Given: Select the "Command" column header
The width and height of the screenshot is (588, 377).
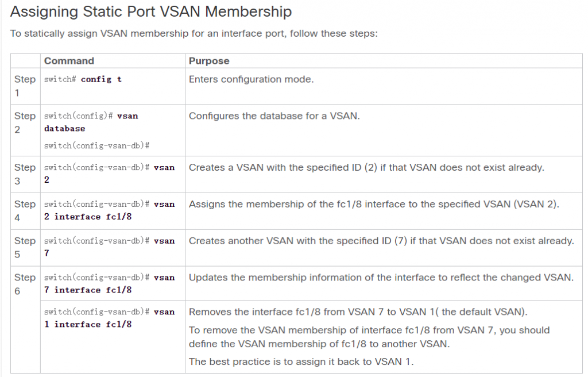Looking at the screenshot, I should 69,61.
